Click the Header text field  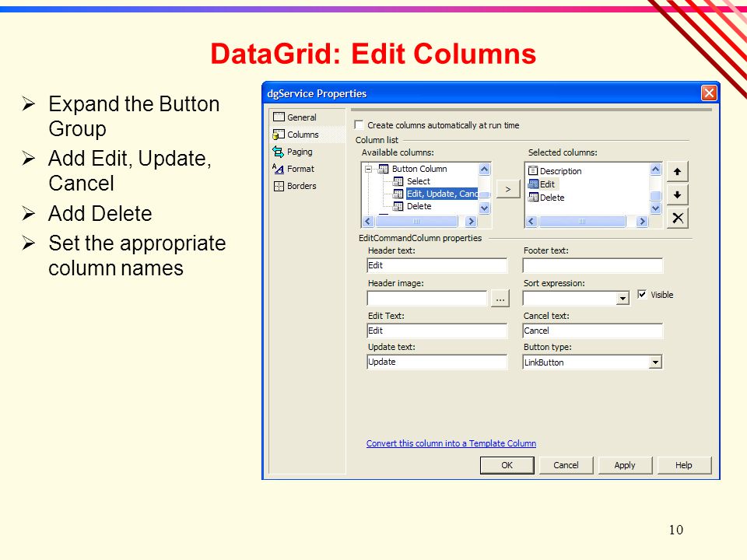pos(437,265)
